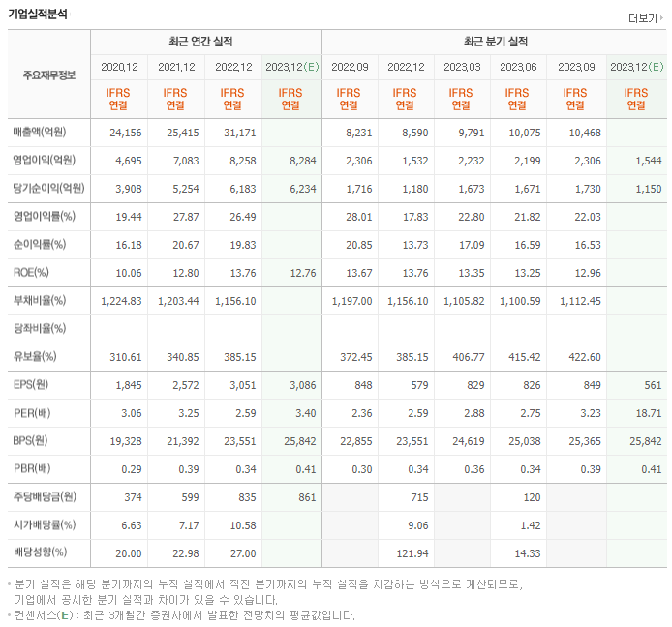Click quarterly net income 1,730

click(588, 189)
